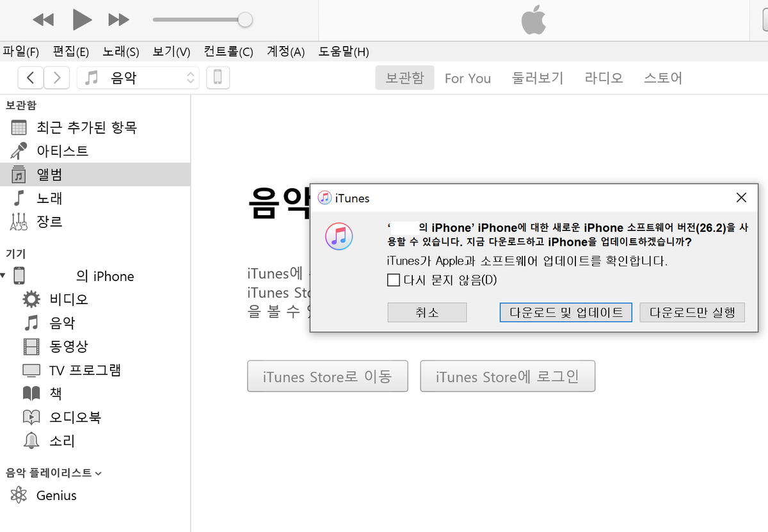Click the Play button
The width and height of the screenshot is (768, 532).
pos(82,20)
